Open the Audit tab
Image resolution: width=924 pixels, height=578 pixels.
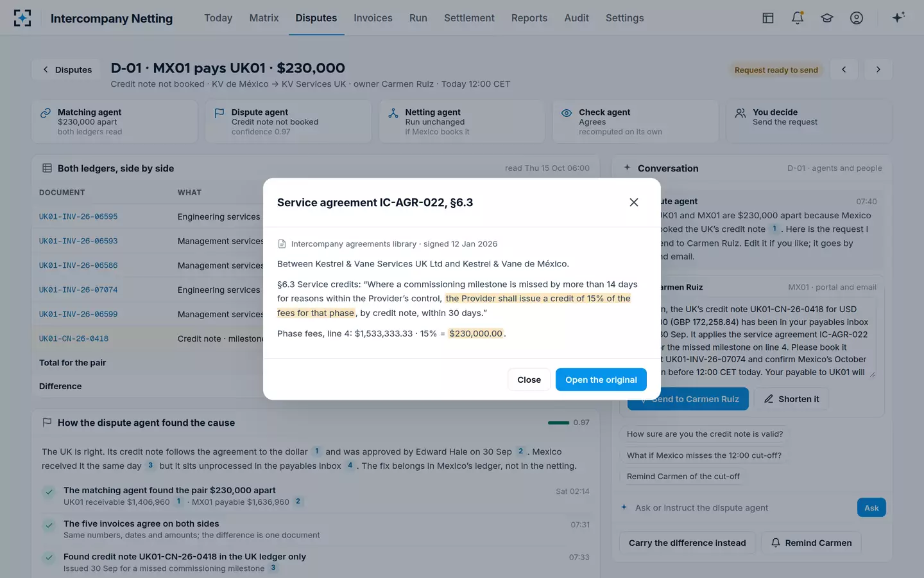pyautogui.click(x=576, y=18)
